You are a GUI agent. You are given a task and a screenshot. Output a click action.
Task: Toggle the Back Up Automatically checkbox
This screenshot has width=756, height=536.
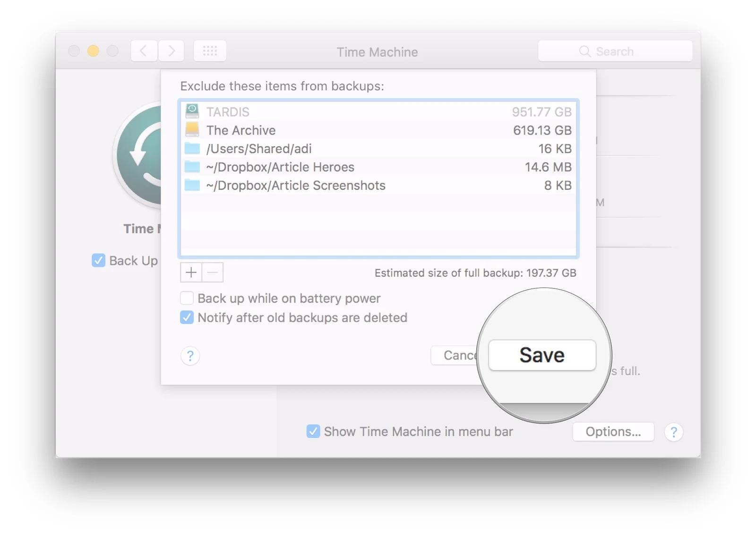(x=98, y=260)
